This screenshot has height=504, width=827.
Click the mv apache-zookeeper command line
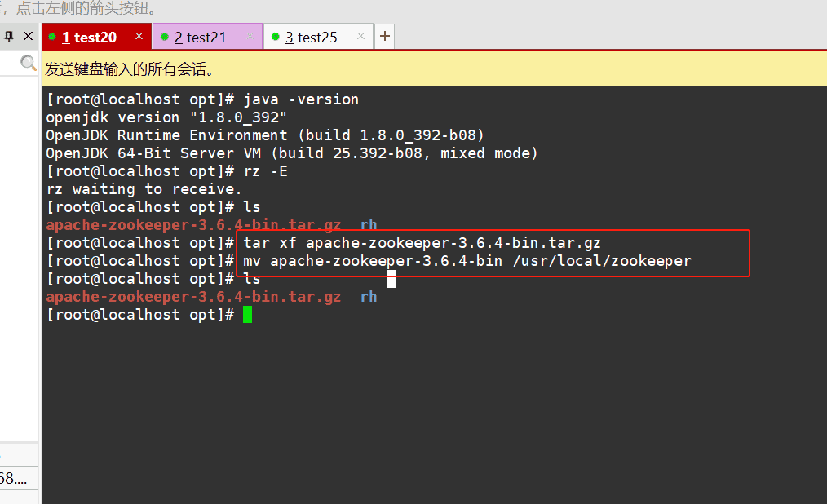click(x=467, y=261)
